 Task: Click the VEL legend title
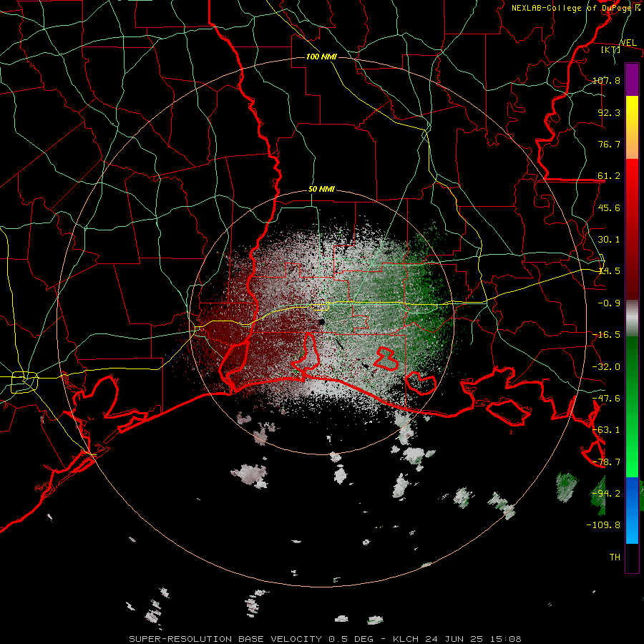628,43
